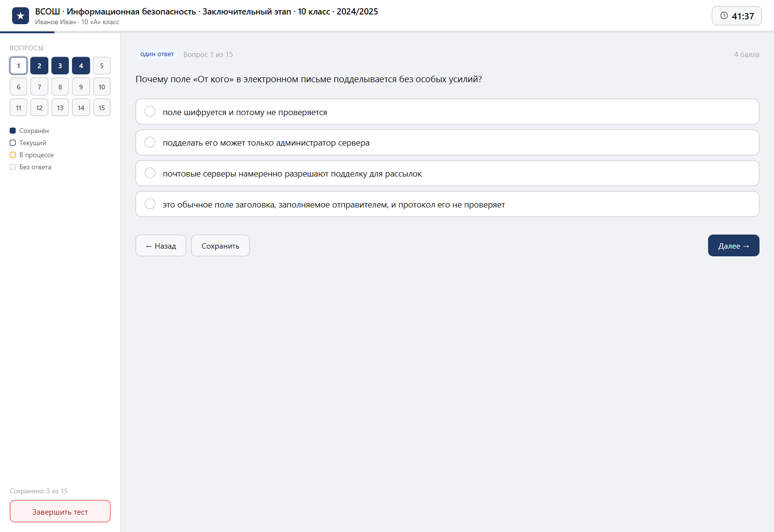Screen dimensions: 774x532
Task: Click the '← Назад' button
Action: (x=161, y=246)
